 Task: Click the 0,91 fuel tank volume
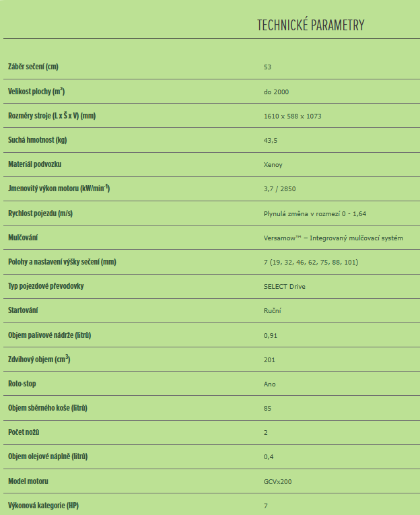pyautogui.click(x=271, y=336)
